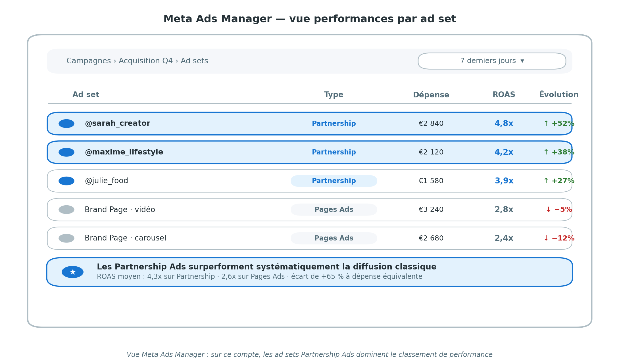Open the @sarah_creator ad set

pyautogui.click(x=118, y=124)
